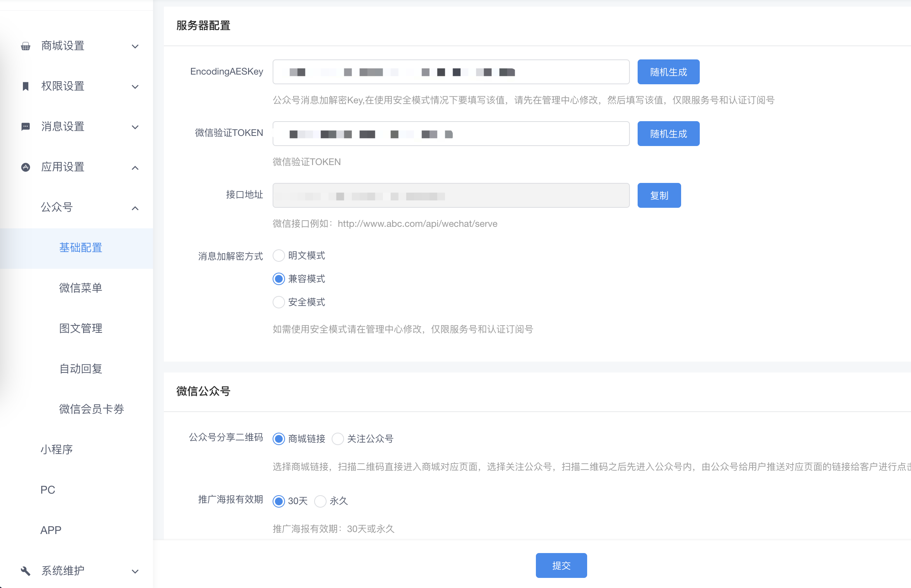Collapse the 公众号 submenu chevron
Viewport: 911px width, 588px height.
coord(135,208)
